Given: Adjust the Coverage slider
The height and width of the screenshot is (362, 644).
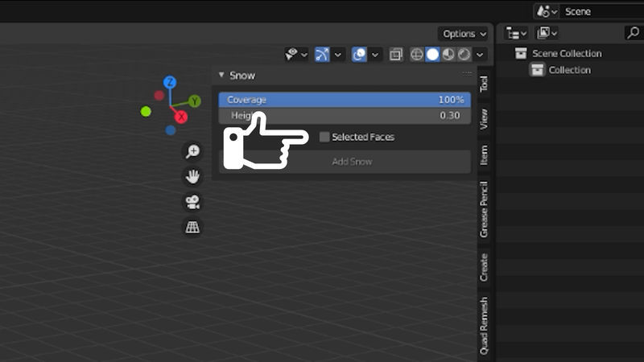Looking at the screenshot, I should point(345,100).
